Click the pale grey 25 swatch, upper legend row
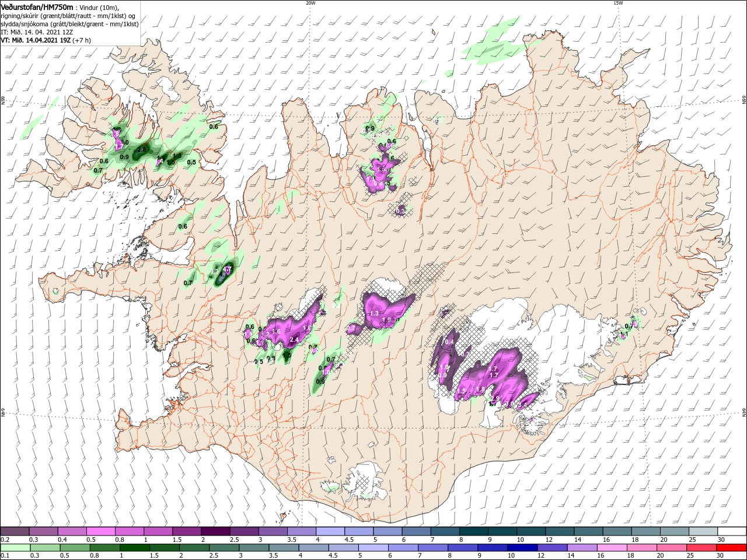Viewport: 747px width, 560px height. point(703,531)
